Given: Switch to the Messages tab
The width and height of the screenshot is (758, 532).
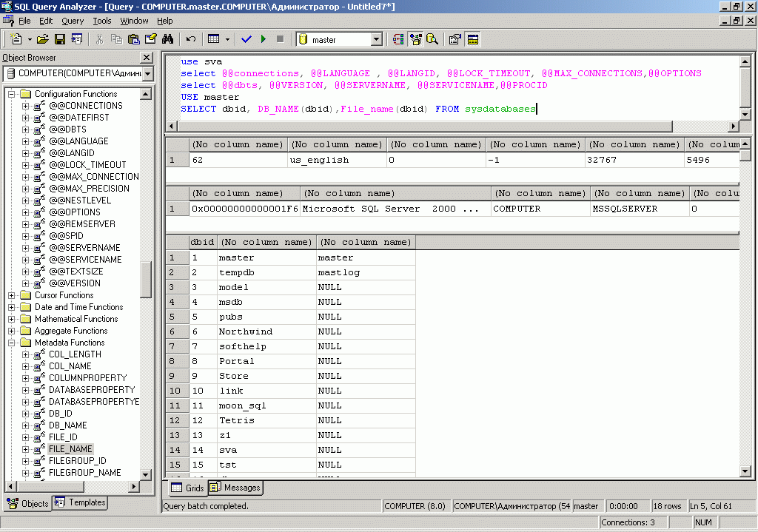Looking at the screenshot, I should pos(235,488).
